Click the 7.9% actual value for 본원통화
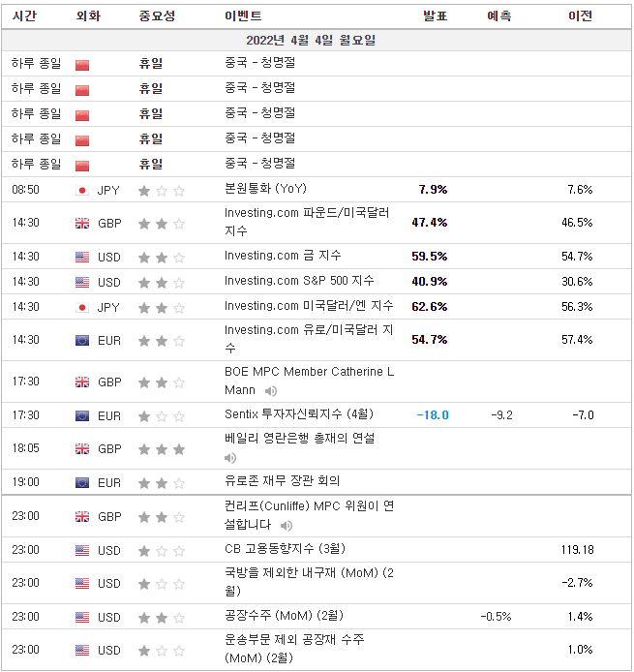This screenshot has height=672, width=634. coord(433,190)
